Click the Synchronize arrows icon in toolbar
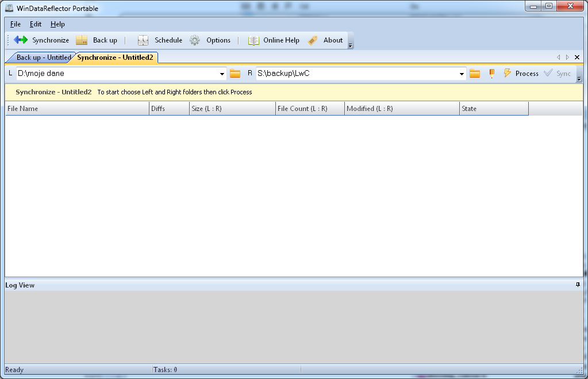Screen dimensions: 588x379 [21, 40]
